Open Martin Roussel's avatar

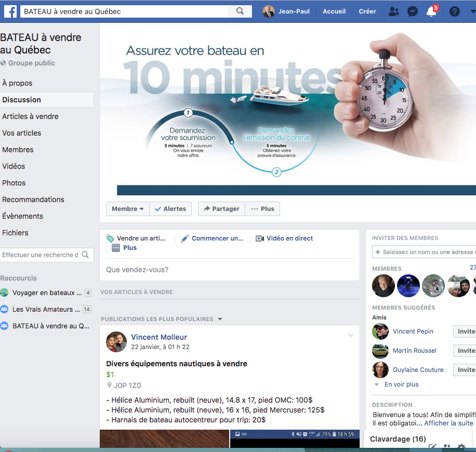pos(380,351)
